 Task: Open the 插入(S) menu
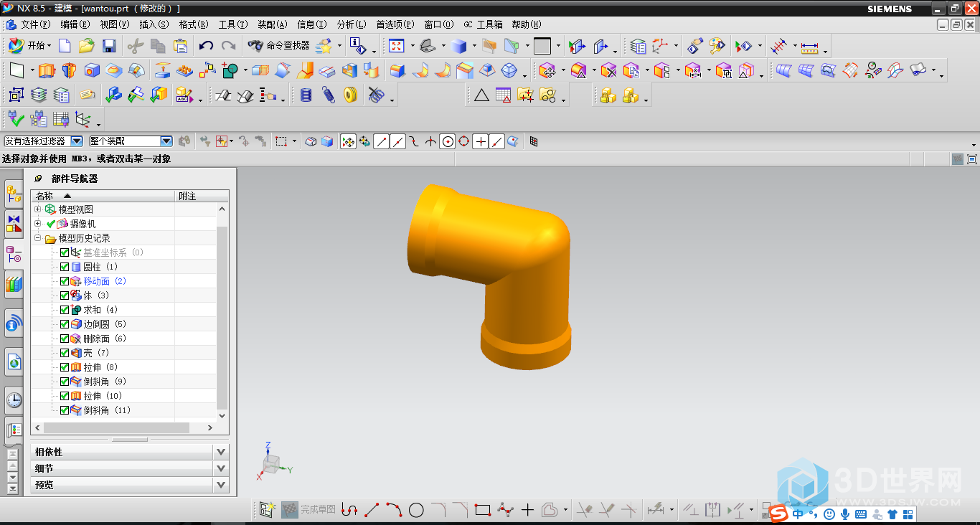pyautogui.click(x=154, y=24)
